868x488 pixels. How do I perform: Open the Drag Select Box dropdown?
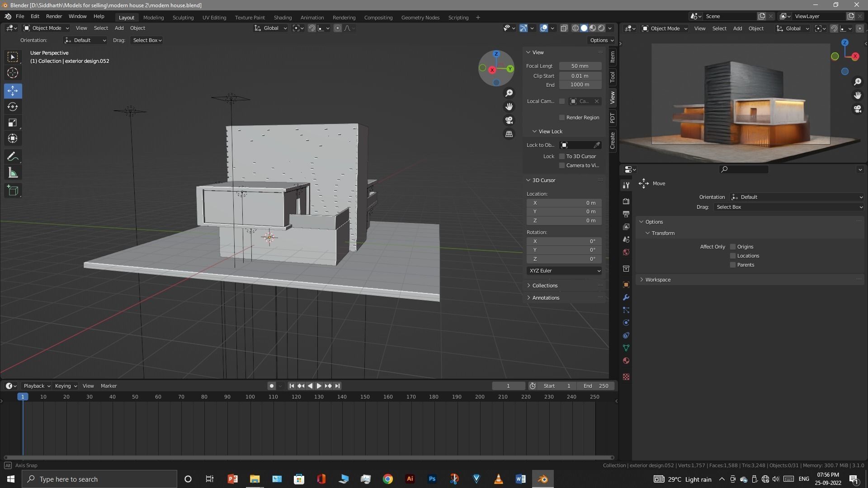(147, 40)
